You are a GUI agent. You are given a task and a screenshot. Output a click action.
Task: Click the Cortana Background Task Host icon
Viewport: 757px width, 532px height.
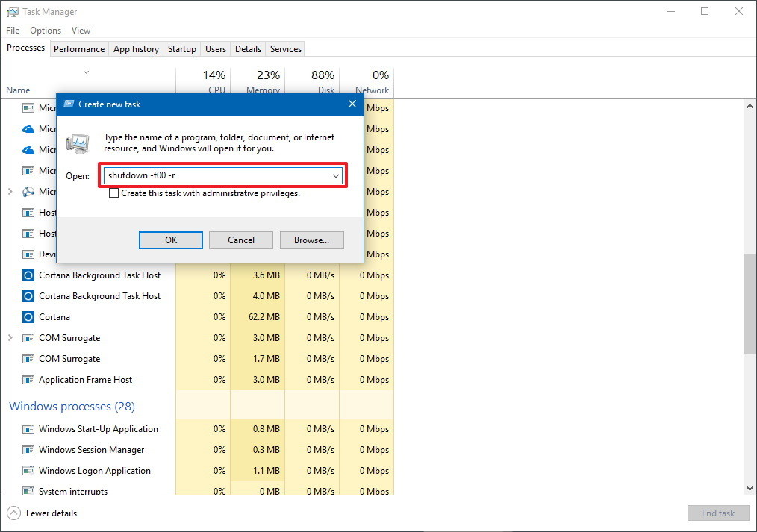28,275
